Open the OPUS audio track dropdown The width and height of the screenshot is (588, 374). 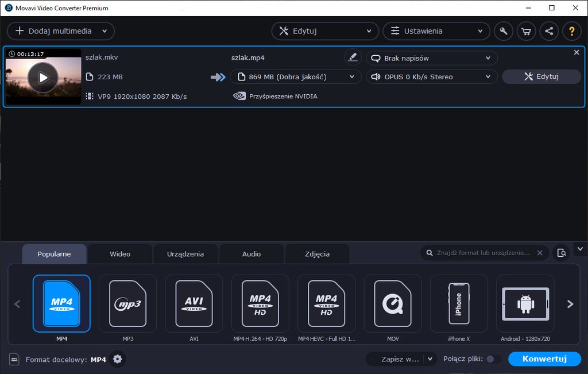click(432, 77)
